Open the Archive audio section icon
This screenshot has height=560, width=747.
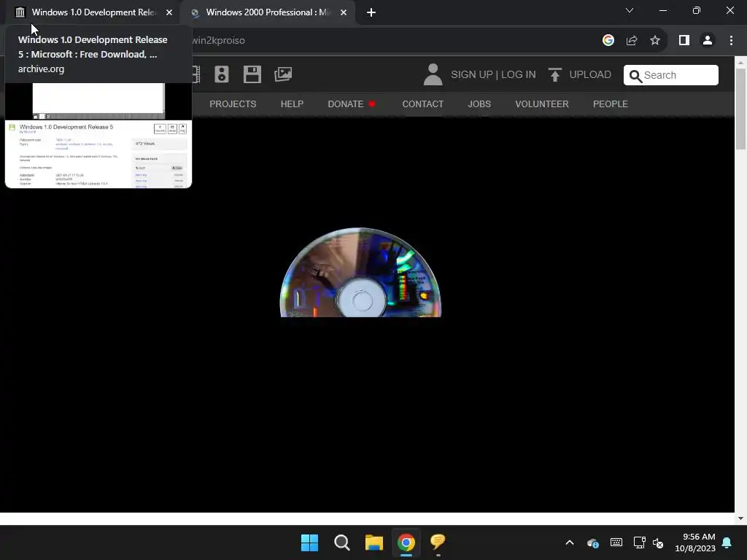(222, 74)
